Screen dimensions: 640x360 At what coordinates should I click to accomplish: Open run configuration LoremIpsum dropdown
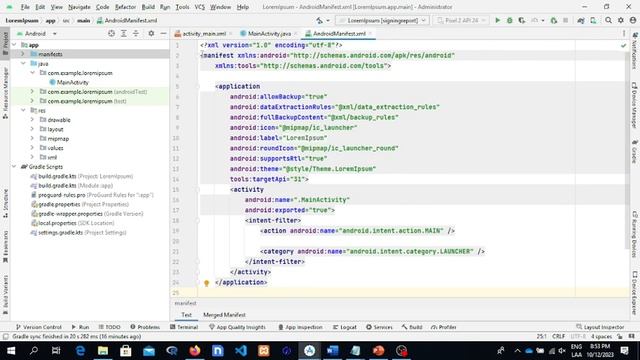click(382, 20)
